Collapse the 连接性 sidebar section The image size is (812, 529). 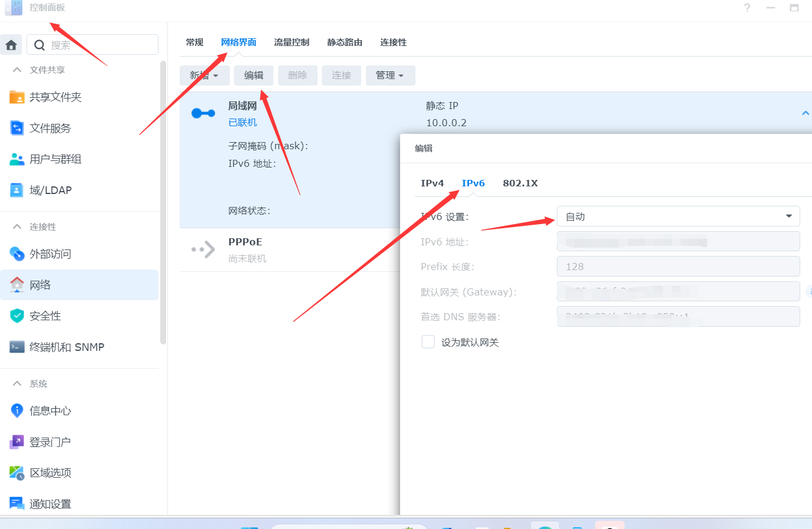point(17,226)
